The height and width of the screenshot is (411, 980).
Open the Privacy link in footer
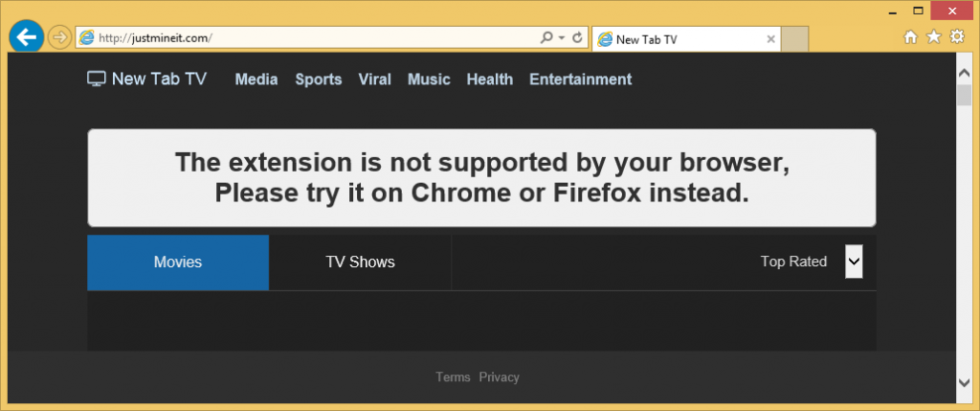pos(500,377)
